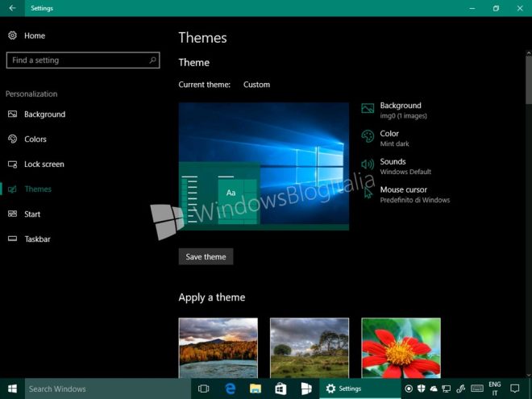The height and width of the screenshot is (399, 532).
Task: Open Task View on the taskbar
Action: tap(204, 389)
